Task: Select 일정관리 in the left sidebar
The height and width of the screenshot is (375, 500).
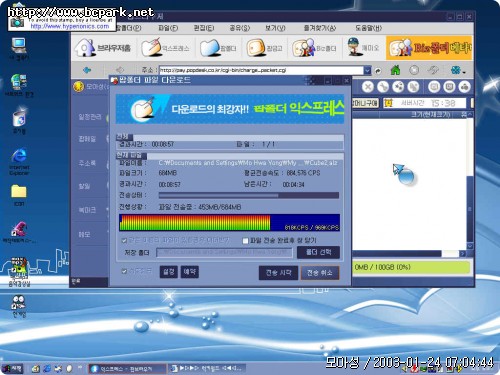Action: pos(90,117)
